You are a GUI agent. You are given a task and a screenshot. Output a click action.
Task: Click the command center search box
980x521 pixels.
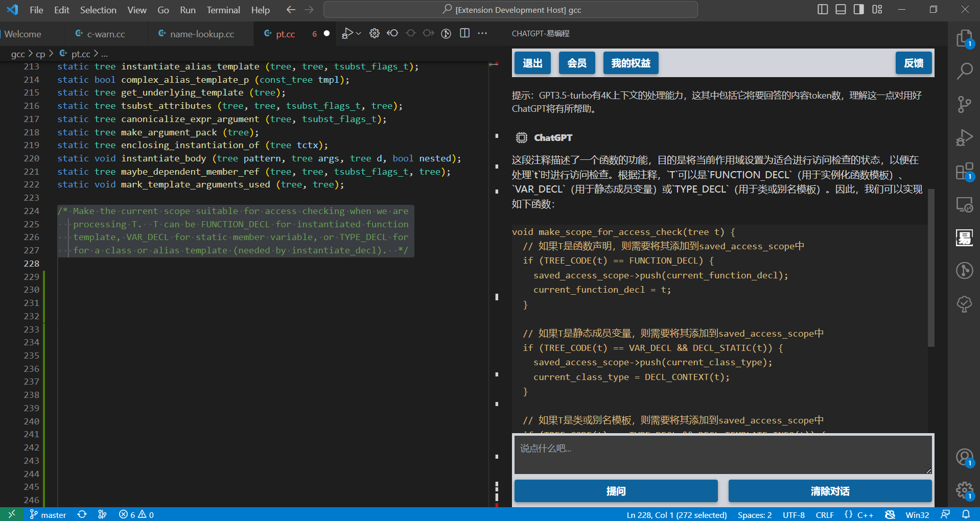click(510, 10)
